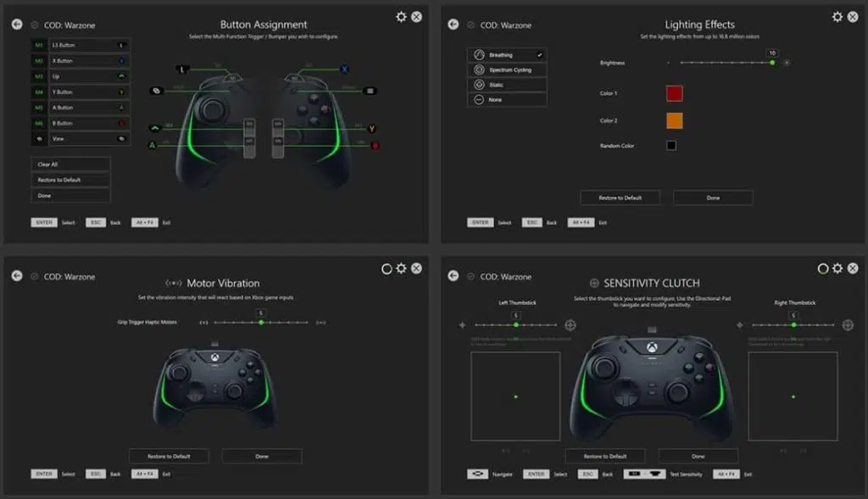Click the M1 L3 Button assignment row
The width and height of the screenshot is (868, 499).
[x=81, y=45]
